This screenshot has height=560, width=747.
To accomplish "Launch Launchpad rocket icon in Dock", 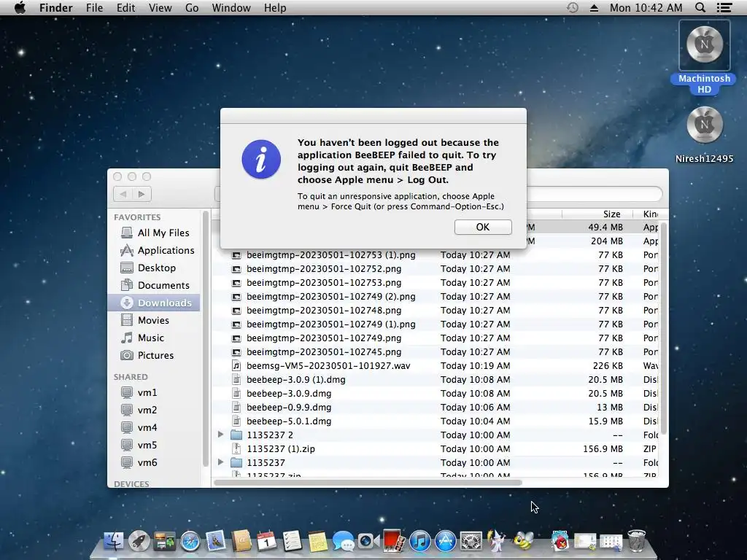I will pyautogui.click(x=139, y=541).
